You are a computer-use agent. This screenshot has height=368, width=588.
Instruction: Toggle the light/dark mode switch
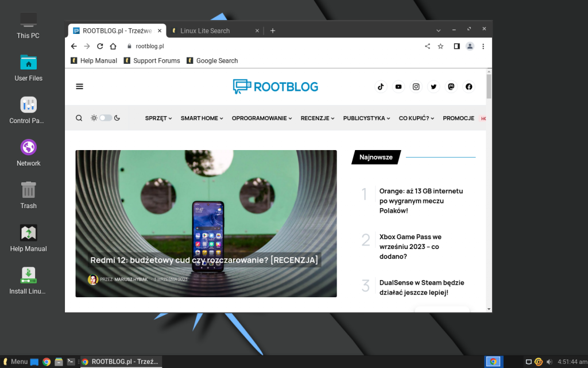pos(105,117)
